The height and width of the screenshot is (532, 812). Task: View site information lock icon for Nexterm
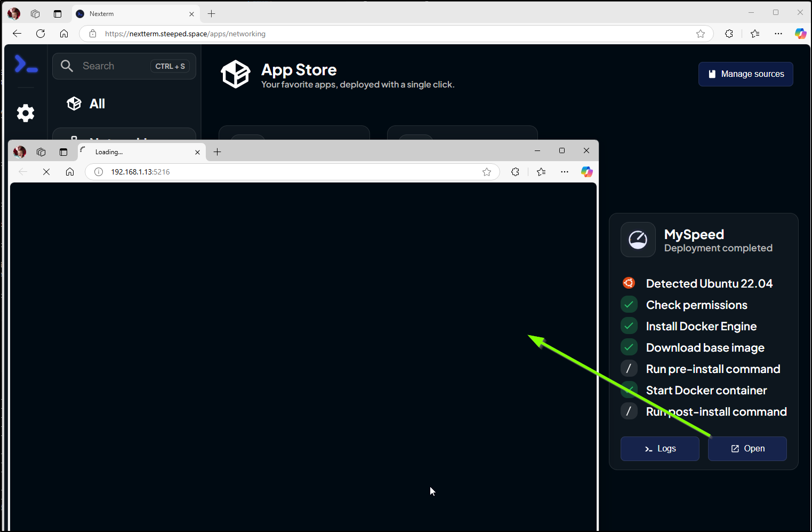click(x=93, y=34)
